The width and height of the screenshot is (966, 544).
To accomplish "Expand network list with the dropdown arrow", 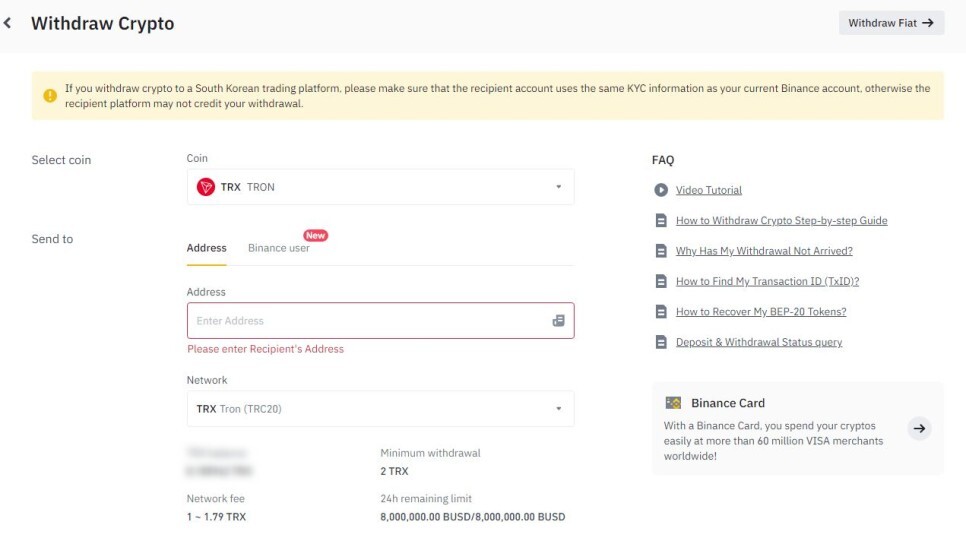I will click(x=558, y=408).
